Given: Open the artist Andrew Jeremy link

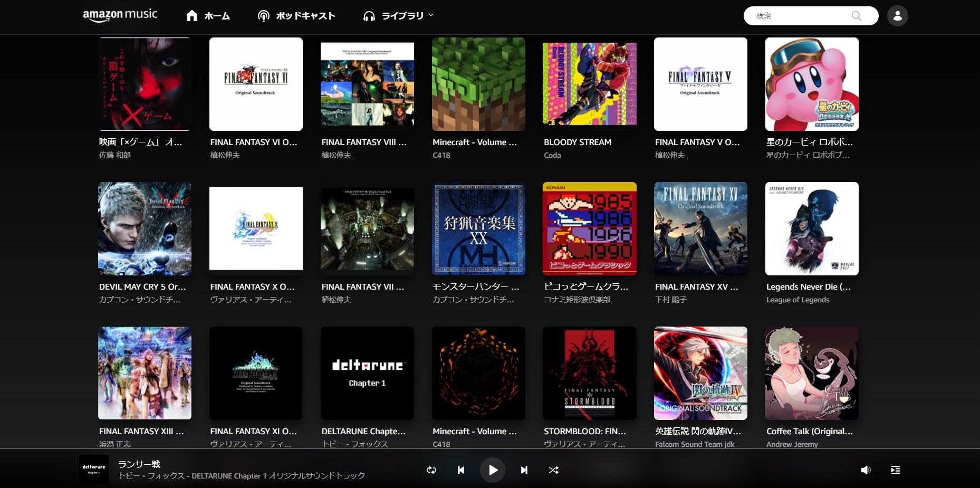Looking at the screenshot, I should [x=792, y=444].
